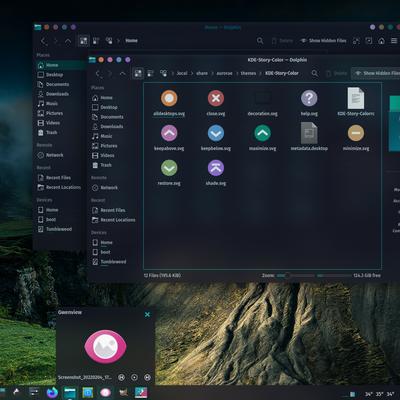Switch Home Dolphin window to icons view

pyautogui.click(x=83, y=41)
